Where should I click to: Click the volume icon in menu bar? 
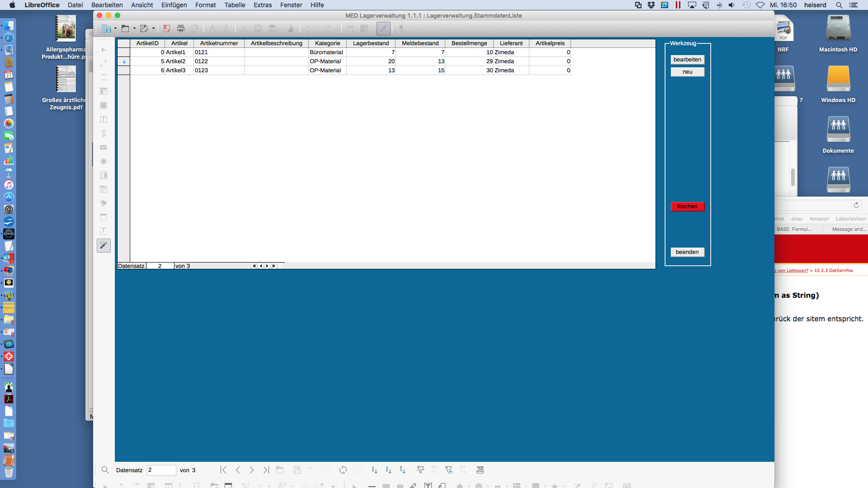click(731, 5)
